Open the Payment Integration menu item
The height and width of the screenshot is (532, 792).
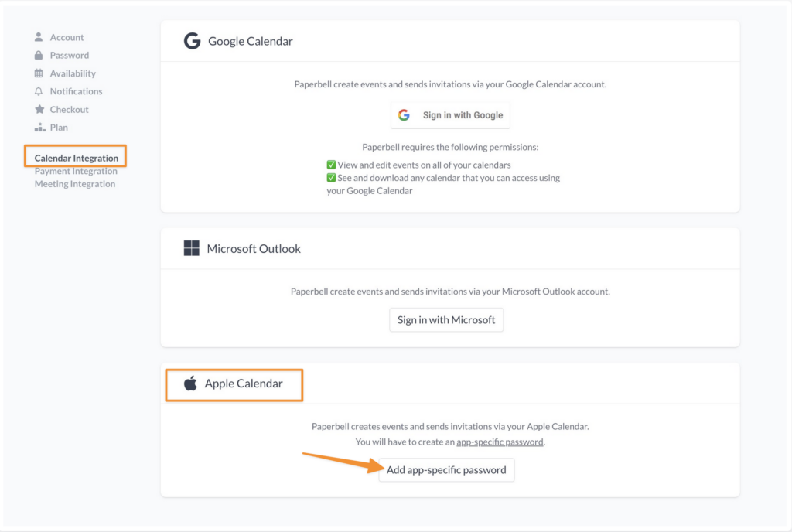[x=76, y=171]
